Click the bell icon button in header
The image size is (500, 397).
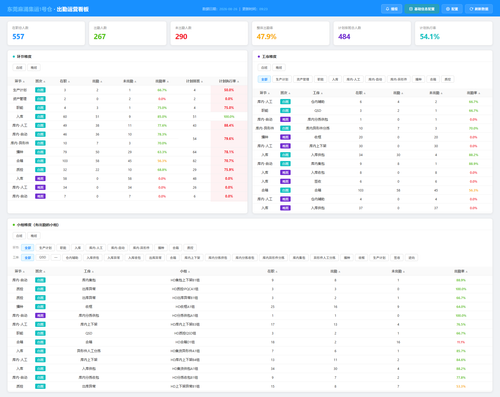pyautogui.click(x=391, y=9)
